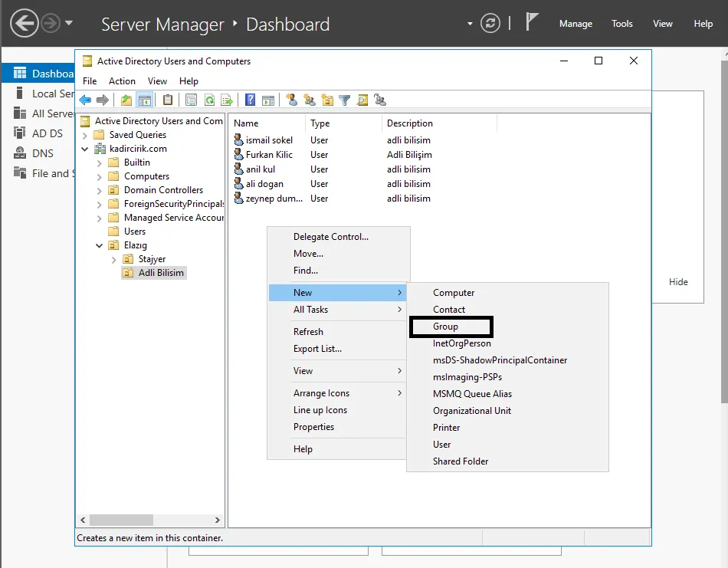Screen dimensions: 728x568
Task: Collapse the Elazığ organizational unit
Action: 100,245
